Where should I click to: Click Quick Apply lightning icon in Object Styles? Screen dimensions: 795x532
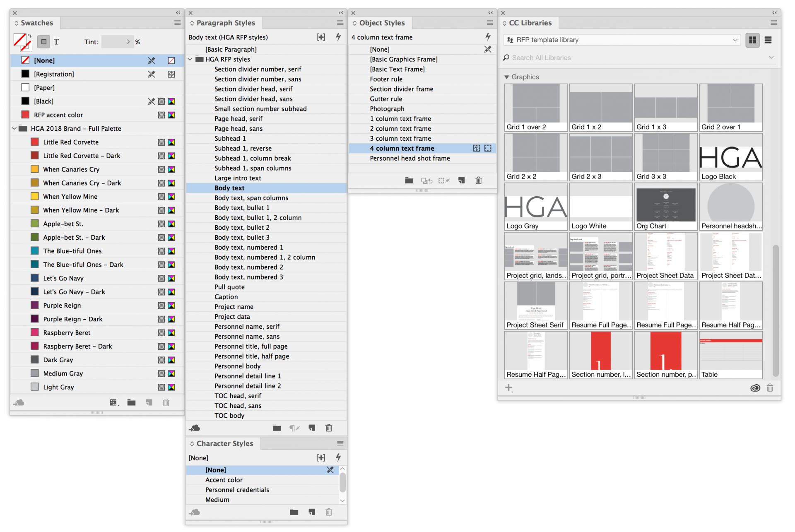pos(488,37)
